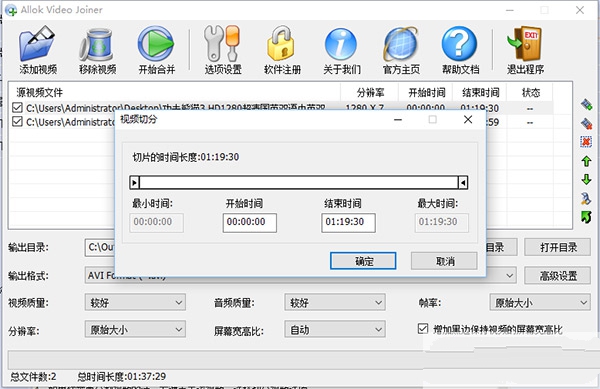This screenshot has width=600, height=389.
Task: Start merging with the 开始合并 play icon
Action: click(156, 44)
